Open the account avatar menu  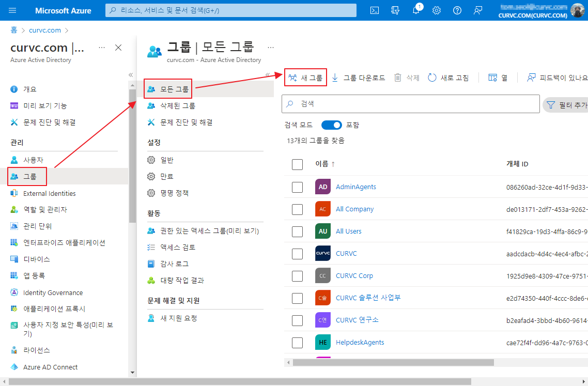(x=578, y=10)
